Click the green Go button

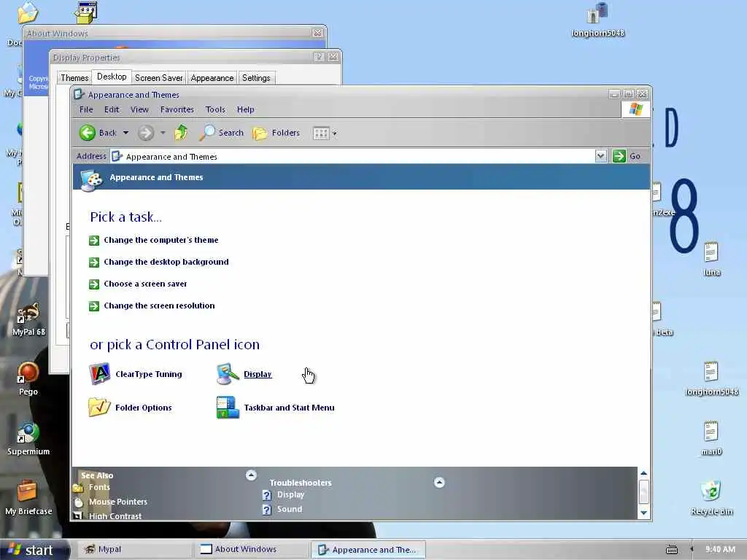627,156
